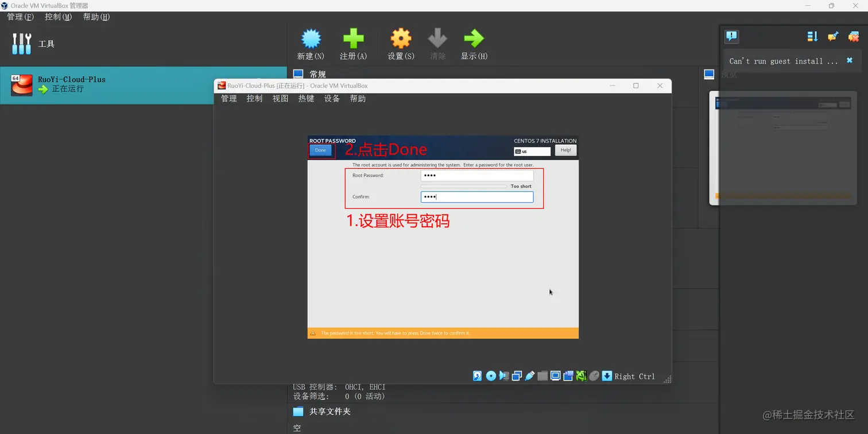Click the 正在运行 status under RuoYi-Cloud-Plus
The height and width of the screenshot is (434, 868).
click(x=68, y=89)
